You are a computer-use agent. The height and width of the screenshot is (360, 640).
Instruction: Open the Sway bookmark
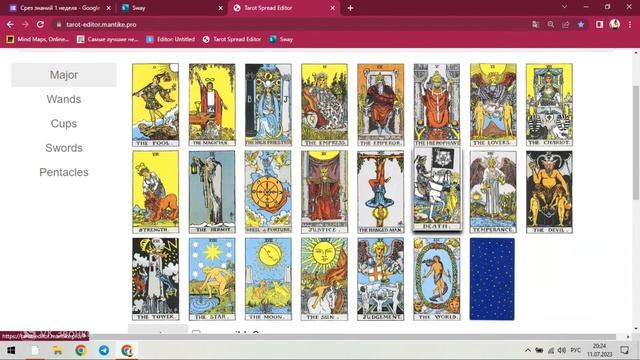click(x=281, y=39)
